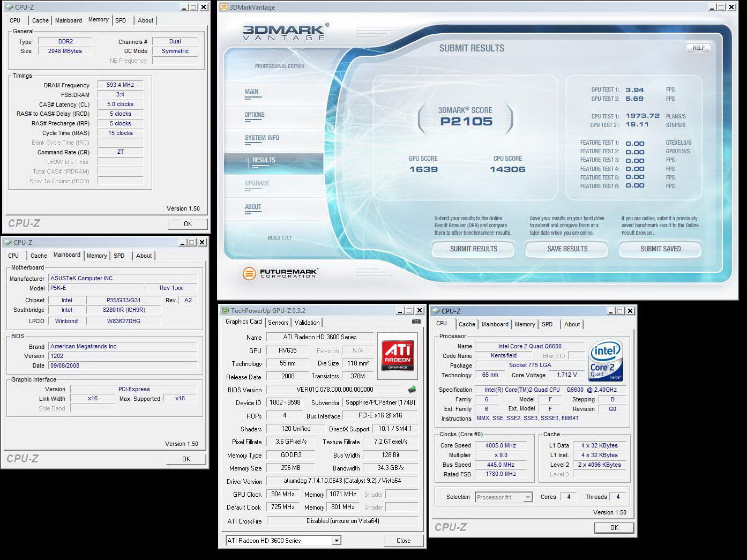Screen dimensions: 747x560
Task: Switch to Sensors tab in GPU-Z
Action: (x=278, y=323)
